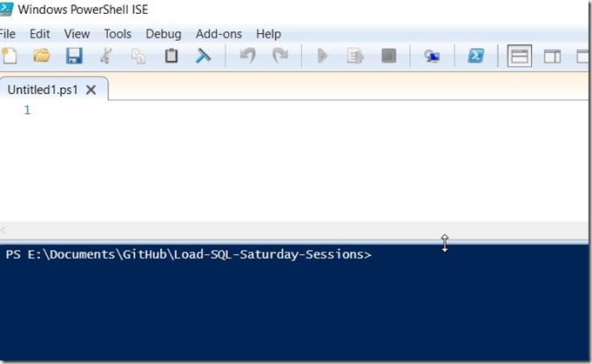Open the Help menu
The height and width of the screenshot is (364, 592).
click(x=268, y=34)
